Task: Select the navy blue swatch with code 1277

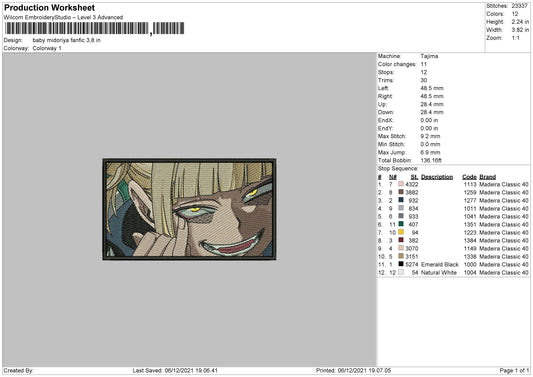Action: click(x=401, y=200)
